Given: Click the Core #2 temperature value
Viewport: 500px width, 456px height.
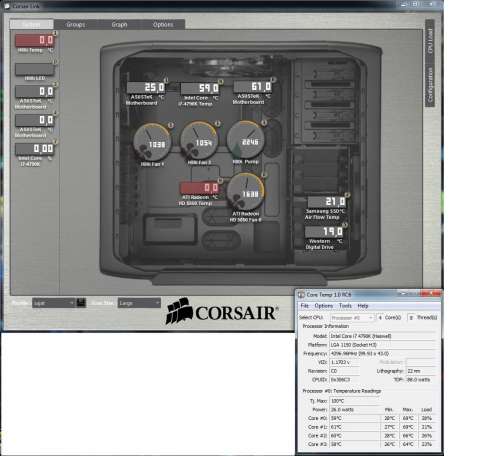Looking at the screenshot, I should [x=355, y=436].
